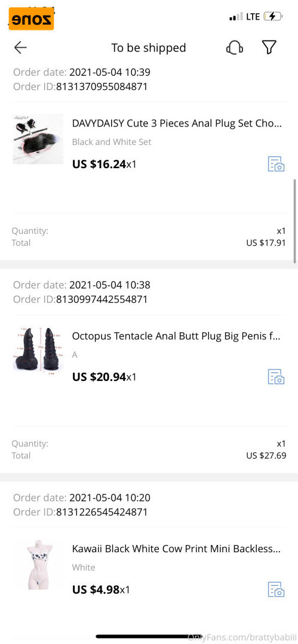The image size is (298, 644).
Task: Tap the zone logo badge
Action: 31,19
